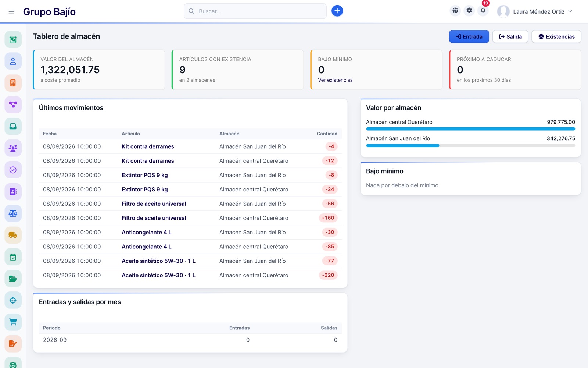Viewport: 588px width, 368px height.
Task: Follow the Ver existencias link
Action: [x=335, y=80]
